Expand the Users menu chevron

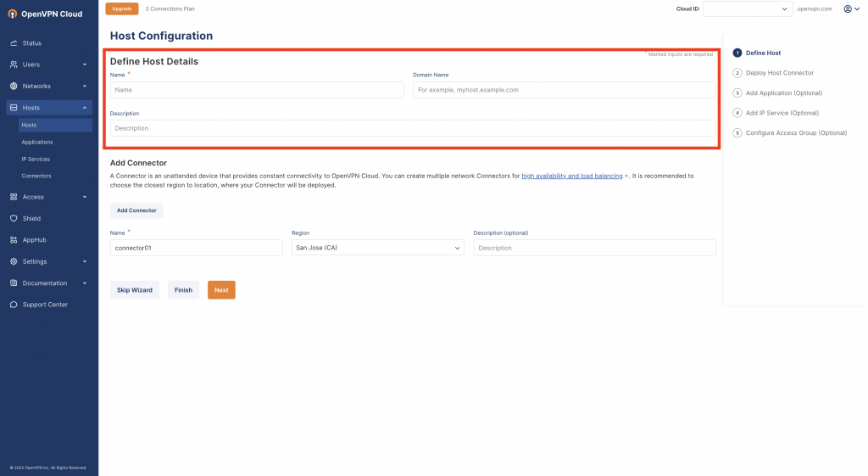pyautogui.click(x=85, y=64)
